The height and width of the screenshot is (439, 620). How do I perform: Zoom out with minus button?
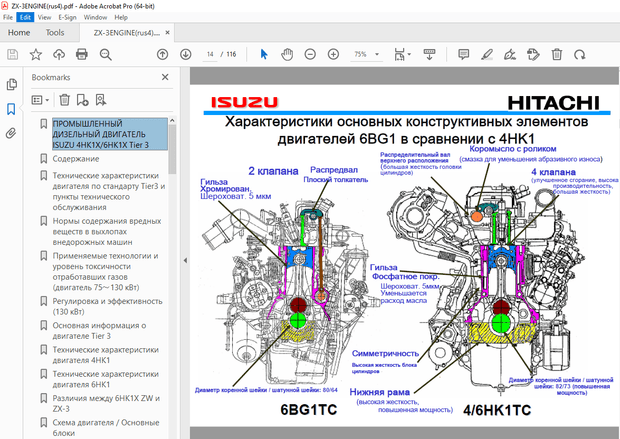tap(310, 54)
